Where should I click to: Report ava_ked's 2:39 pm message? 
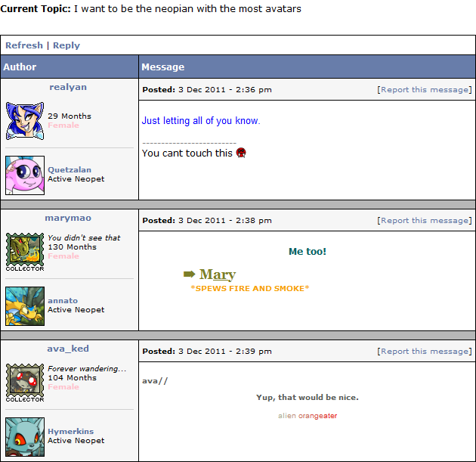tap(425, 352)
